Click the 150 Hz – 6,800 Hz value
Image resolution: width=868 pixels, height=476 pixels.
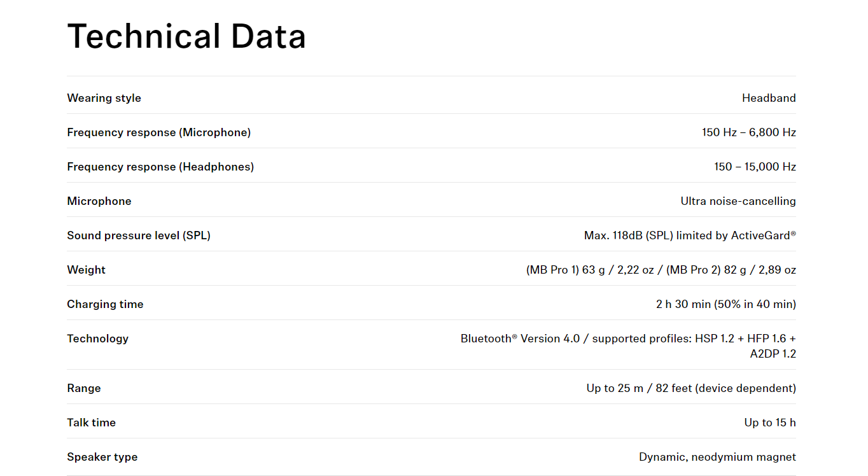pyautogui.click(x=748, y=132)
